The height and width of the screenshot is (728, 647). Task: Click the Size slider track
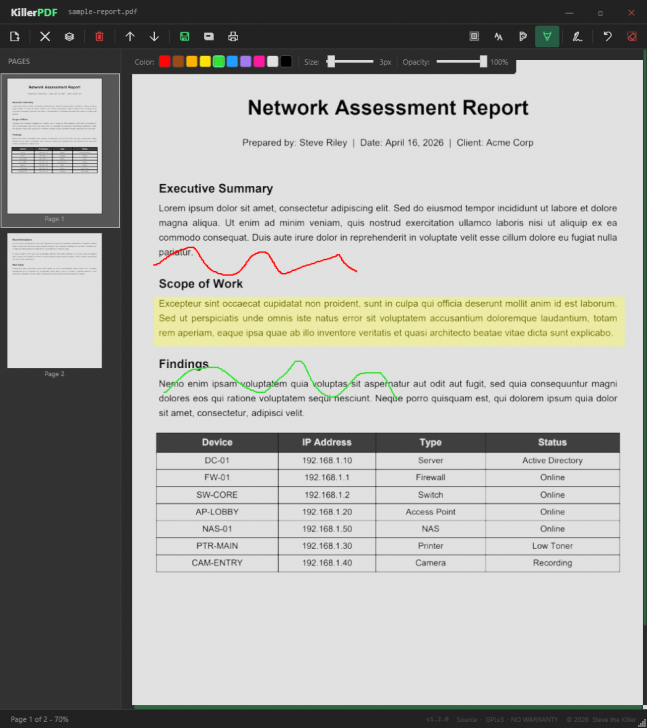click(x=350, y=62)
